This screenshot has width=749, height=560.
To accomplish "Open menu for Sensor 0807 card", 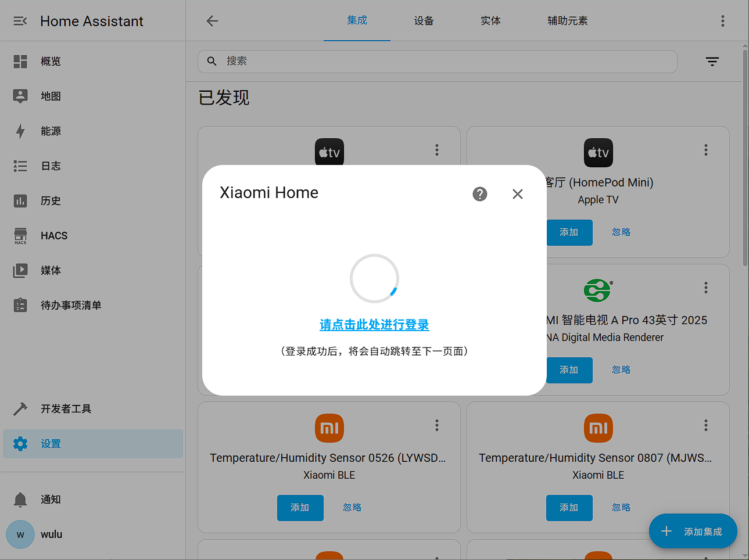I will (706, 425).
